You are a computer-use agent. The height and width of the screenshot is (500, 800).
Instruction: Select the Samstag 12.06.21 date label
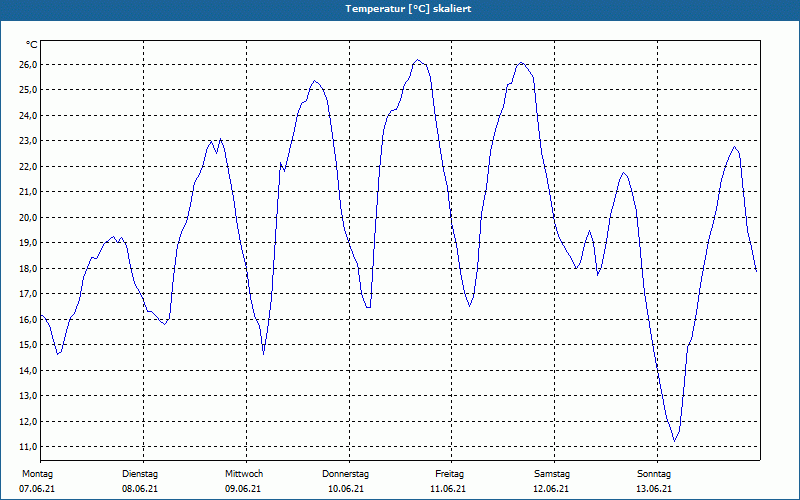(x=552, y=481)
